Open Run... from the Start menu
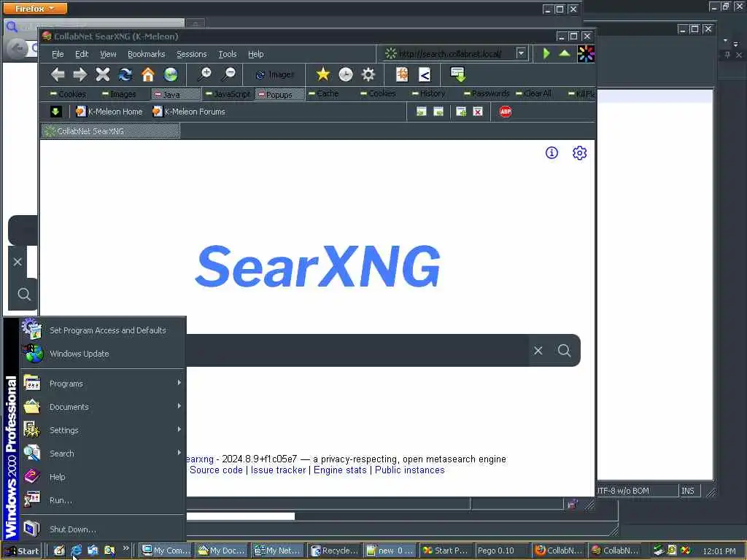 [102, 500]
